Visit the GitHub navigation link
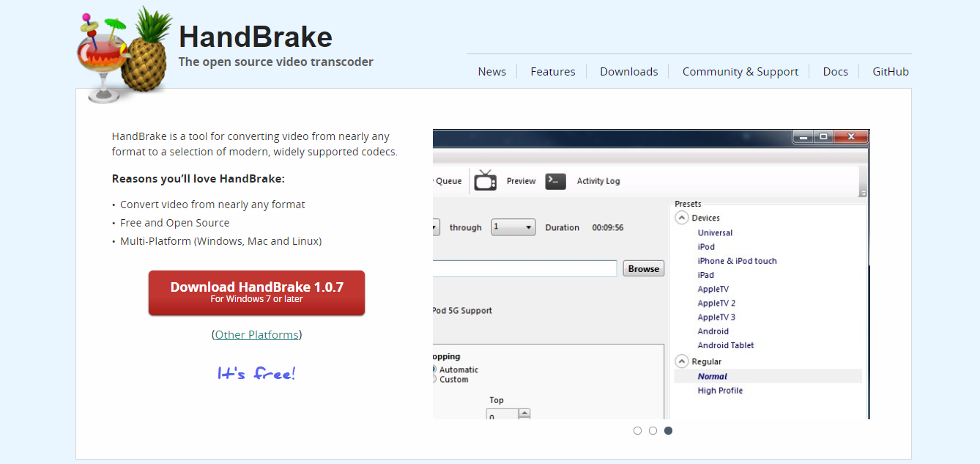 click(890, 72)
